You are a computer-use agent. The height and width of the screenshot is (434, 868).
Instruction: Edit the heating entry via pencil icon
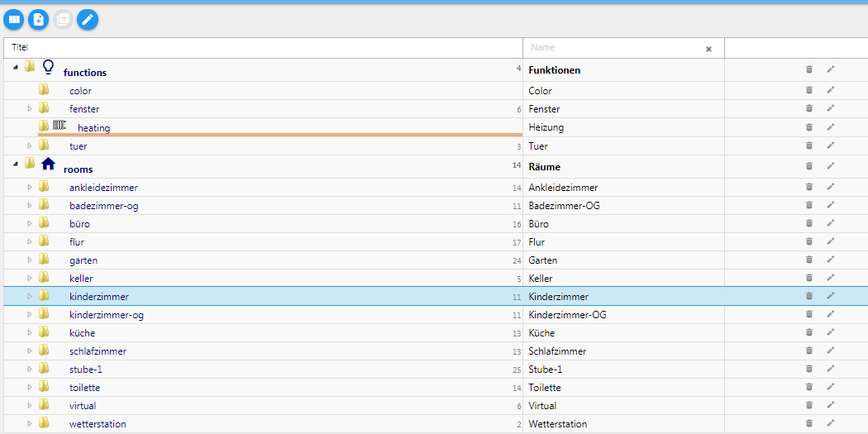831,127
